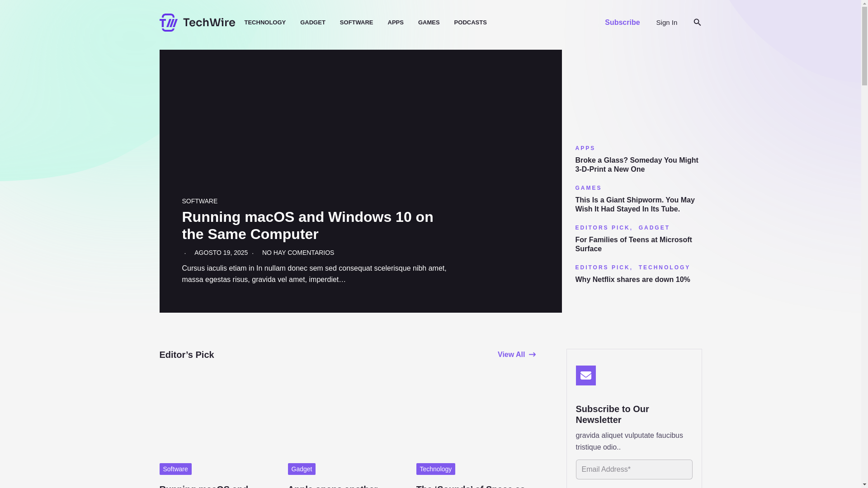Open Why Netflix shares are down article
The image size is (868, 488).
(x=632, y=280)
